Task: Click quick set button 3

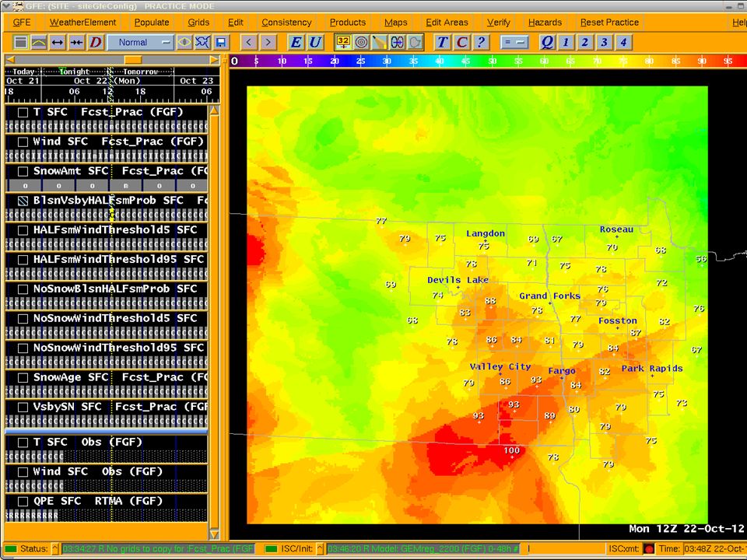Action: click(604, 42)
